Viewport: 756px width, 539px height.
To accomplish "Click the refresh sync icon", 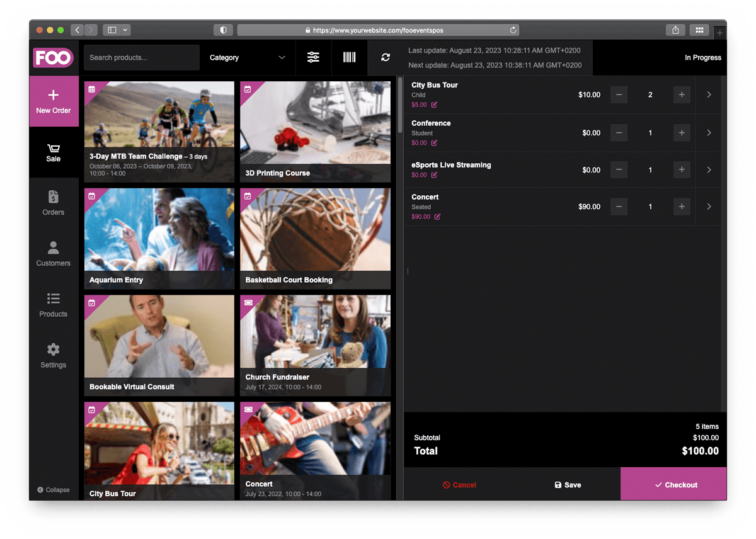I will click(386, 57).
